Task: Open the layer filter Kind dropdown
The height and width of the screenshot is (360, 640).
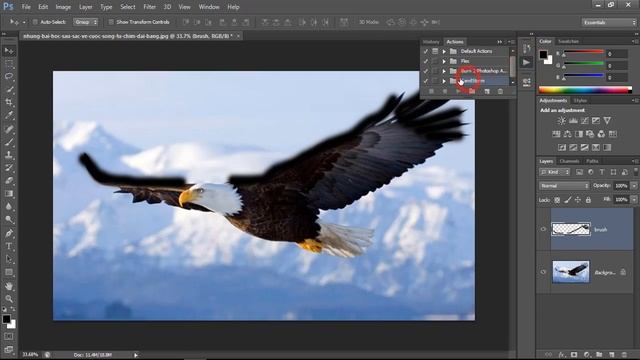Action: pos(555,172)
